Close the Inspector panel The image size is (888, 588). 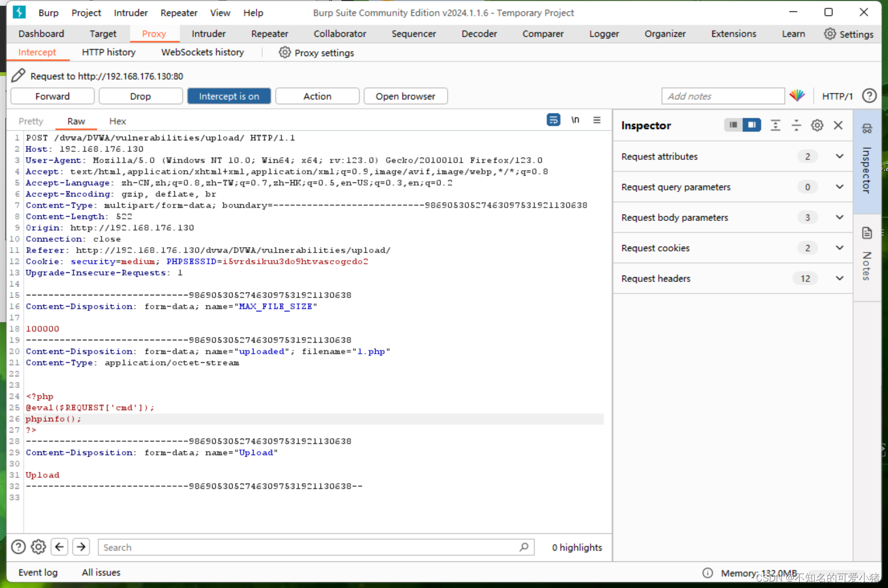tap(838, 125)
